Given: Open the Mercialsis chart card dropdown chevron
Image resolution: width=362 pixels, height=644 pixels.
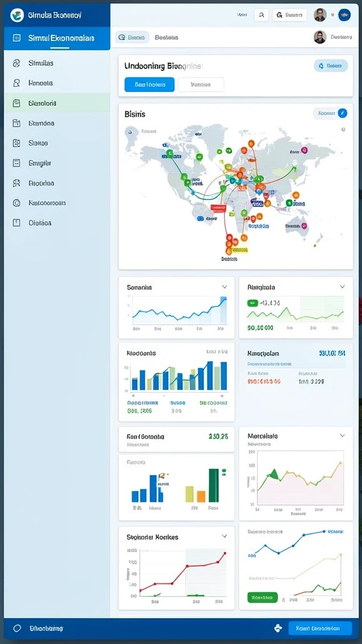Looking at the screenshot, I should [343, 435].
